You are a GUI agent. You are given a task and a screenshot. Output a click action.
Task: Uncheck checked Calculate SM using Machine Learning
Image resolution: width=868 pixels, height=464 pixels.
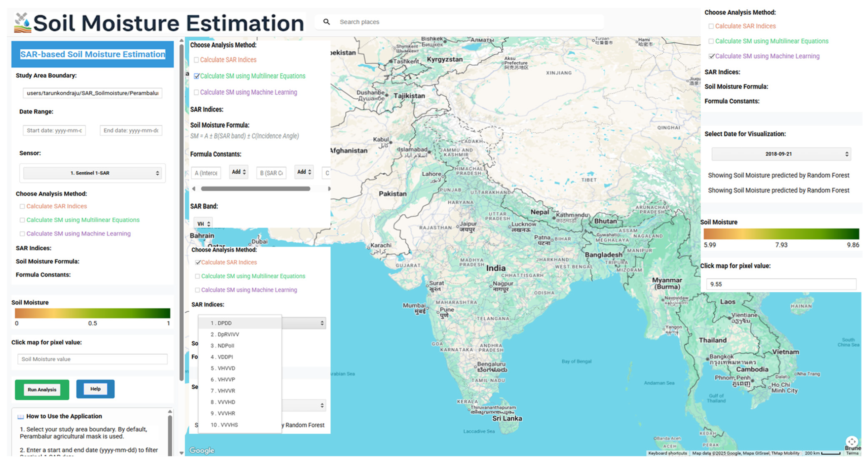pyautogui.click(x=711, y=56)
